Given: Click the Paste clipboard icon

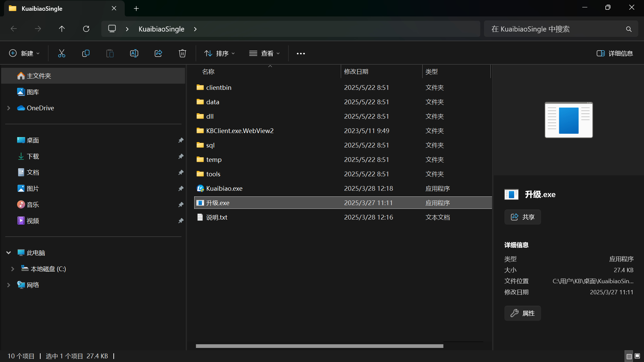Looking at the screenshot, I should click(110, 53).
